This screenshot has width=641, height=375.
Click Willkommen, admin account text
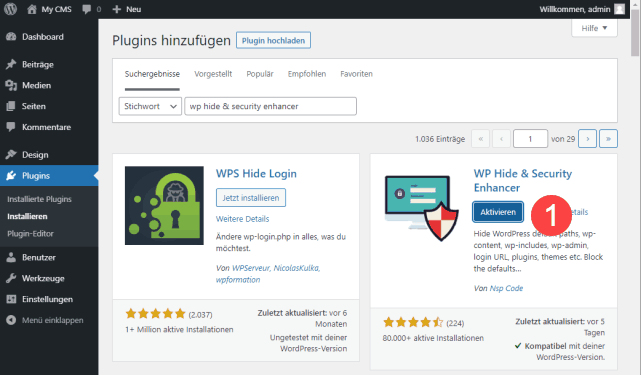[574, 9]
